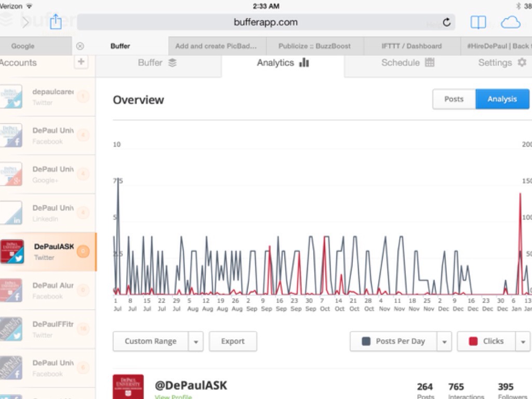Select the DePaul LinkedIn account avatar
Screen dimensions: 532x399
11,213
